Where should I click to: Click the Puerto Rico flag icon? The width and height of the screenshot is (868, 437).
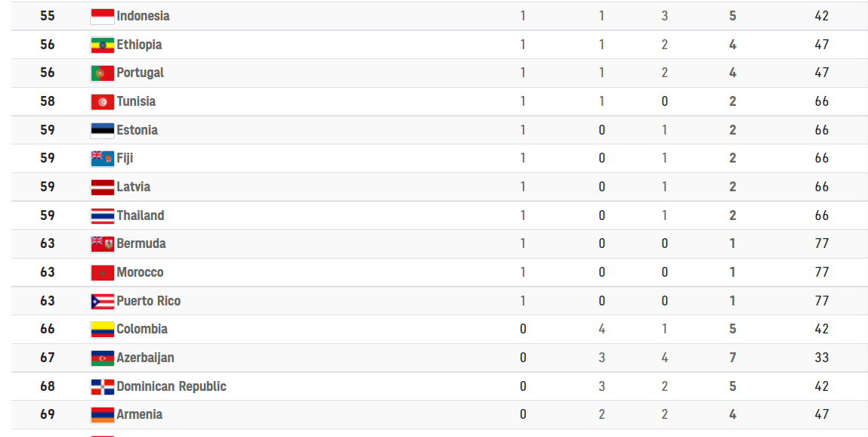click(103, 302)
